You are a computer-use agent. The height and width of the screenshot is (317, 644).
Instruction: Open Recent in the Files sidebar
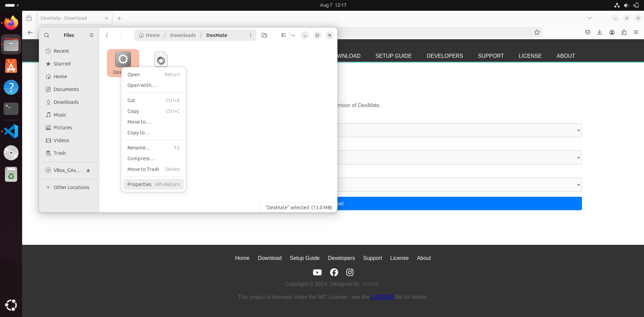pos(69,51)
